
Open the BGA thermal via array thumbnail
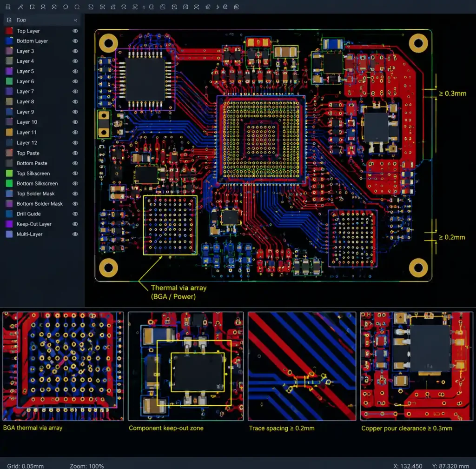63,366
